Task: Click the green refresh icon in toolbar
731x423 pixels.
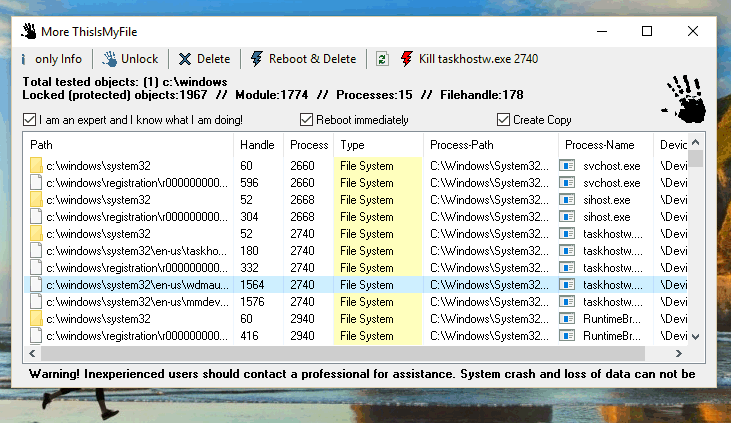Action: coord(382,59)
